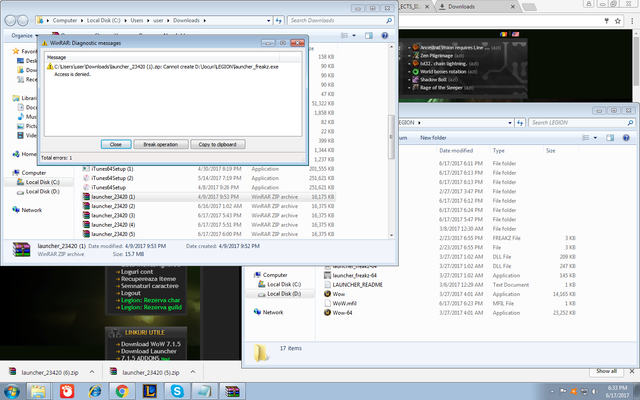Click Legion: Rezerva char link

click(150, 300)
